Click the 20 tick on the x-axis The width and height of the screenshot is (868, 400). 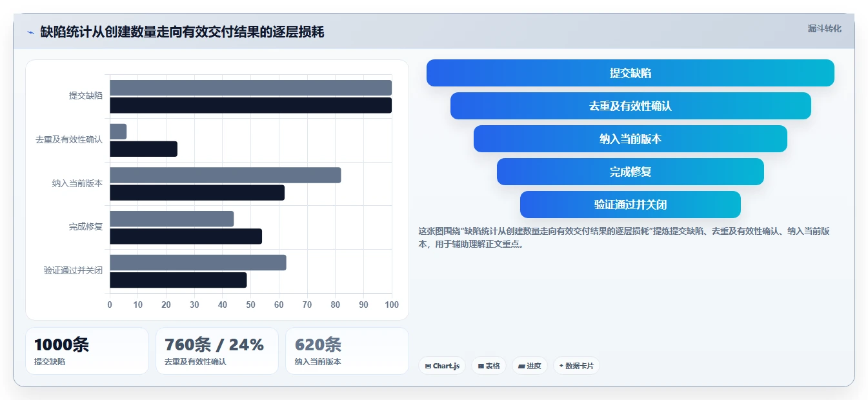tap(166, 305)
